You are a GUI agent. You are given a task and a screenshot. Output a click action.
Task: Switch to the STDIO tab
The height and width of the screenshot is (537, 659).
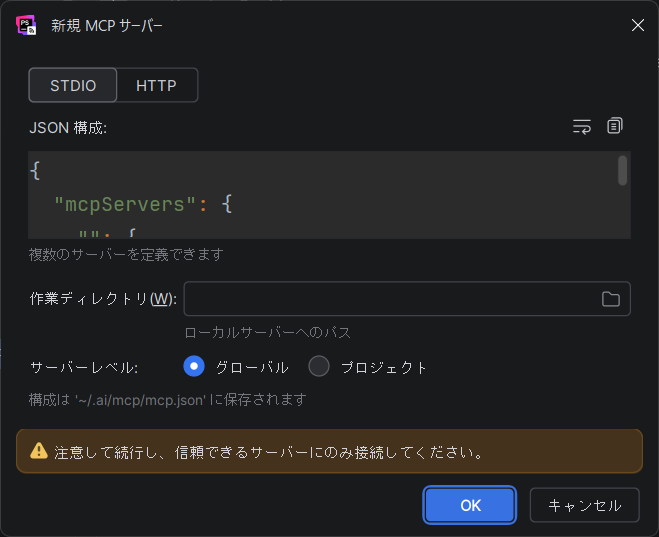pos(73,86)
